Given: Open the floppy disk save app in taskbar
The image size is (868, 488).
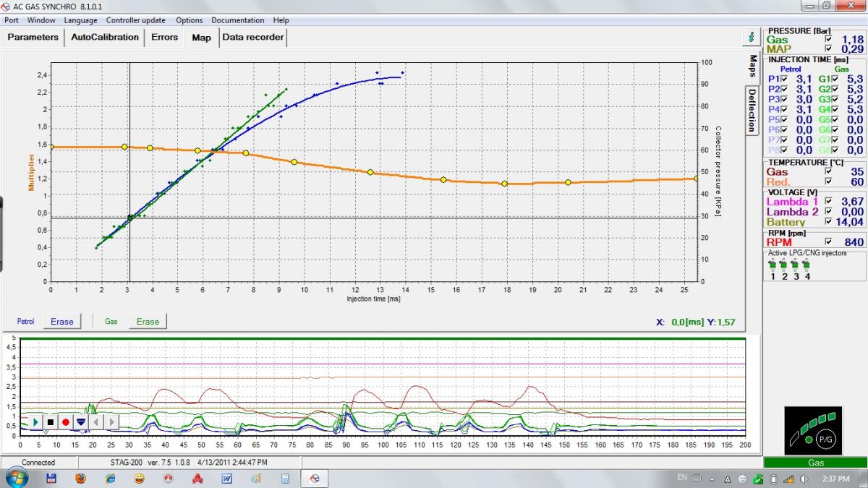Looking at the screenshot, I should pos(52,479).
